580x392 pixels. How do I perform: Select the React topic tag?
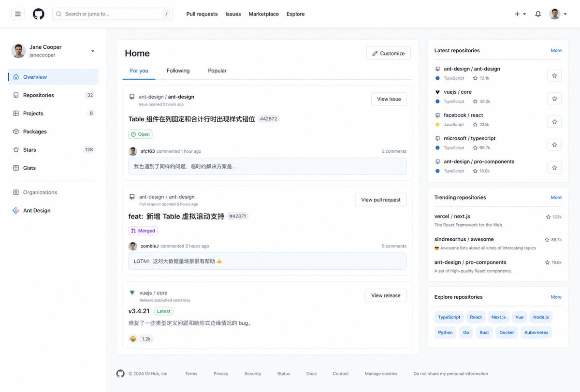tap(476, 317)
